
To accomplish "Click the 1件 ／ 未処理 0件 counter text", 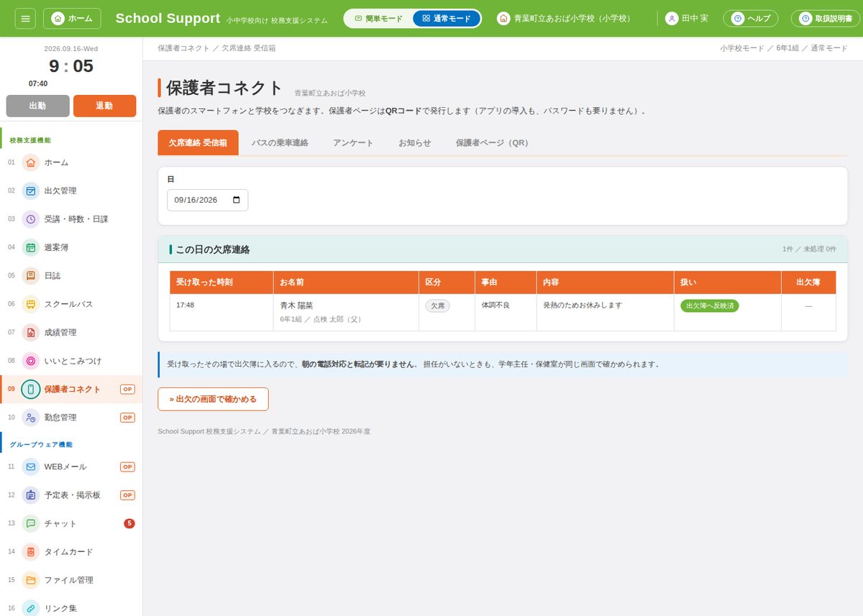I will pyautogui.click(x=809, y=249).
